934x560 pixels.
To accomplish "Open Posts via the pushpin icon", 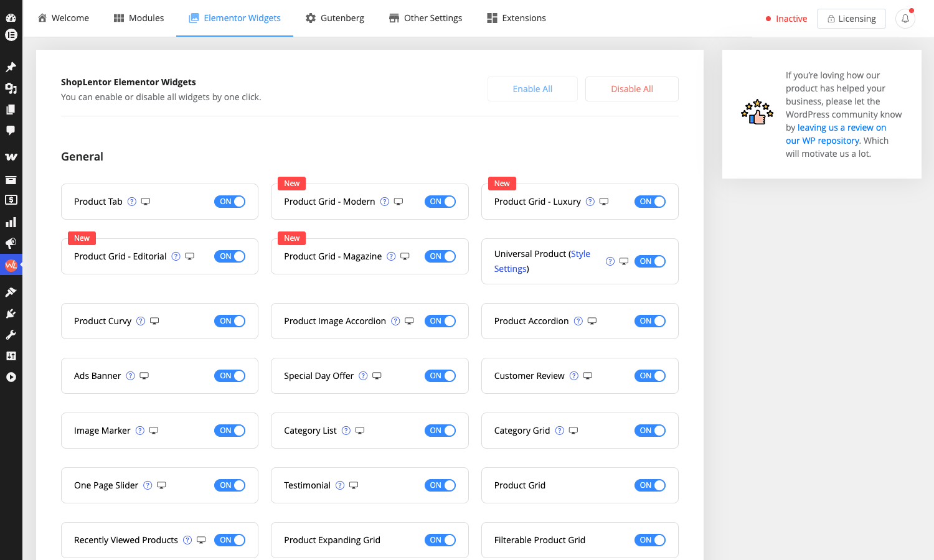I will [x=11, y=67].
